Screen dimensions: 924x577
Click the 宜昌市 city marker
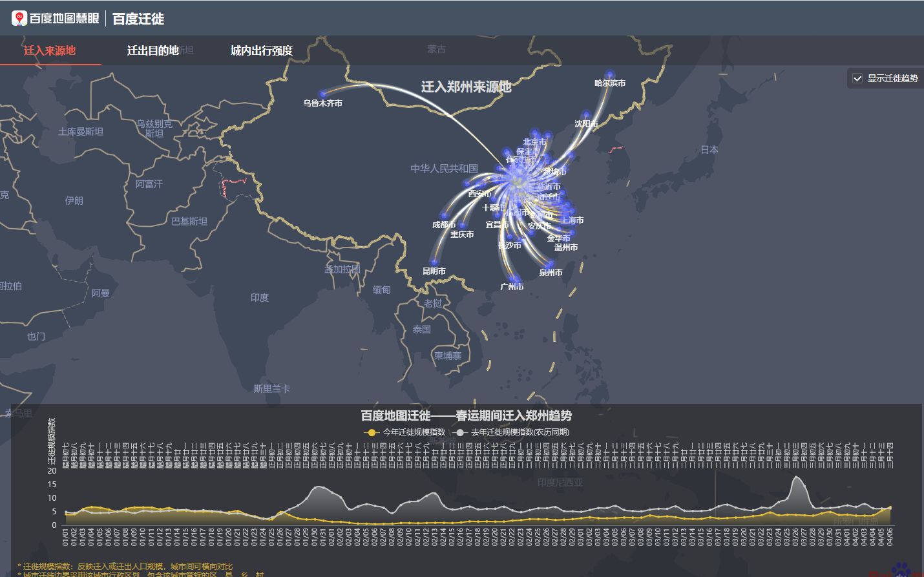point(498,216)
